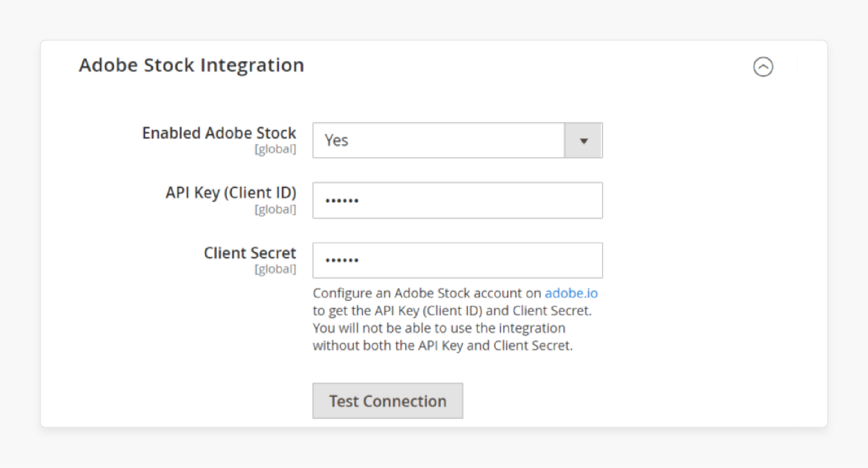Click the [global] scope under API Key
The image size is (868, 468).
coord(275,209)
